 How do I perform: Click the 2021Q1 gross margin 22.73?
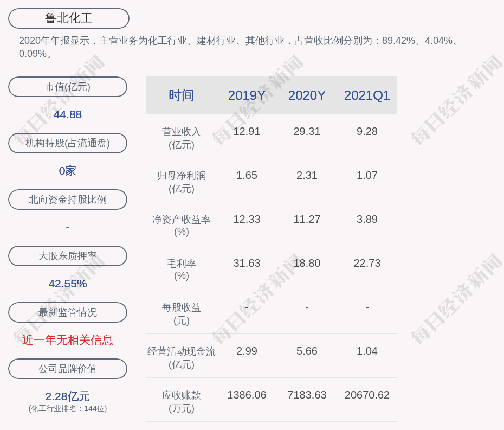[x=367, y=263]
